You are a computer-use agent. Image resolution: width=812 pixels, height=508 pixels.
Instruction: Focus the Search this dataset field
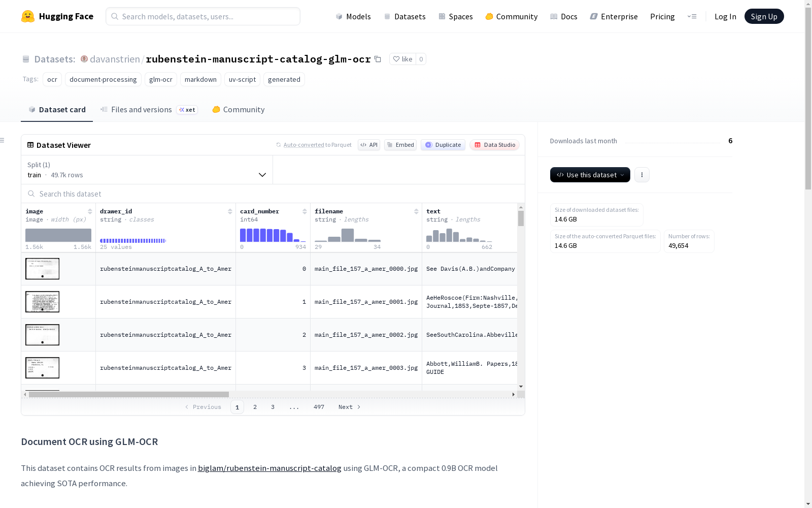pyautogui.click(x=273, y=194)
